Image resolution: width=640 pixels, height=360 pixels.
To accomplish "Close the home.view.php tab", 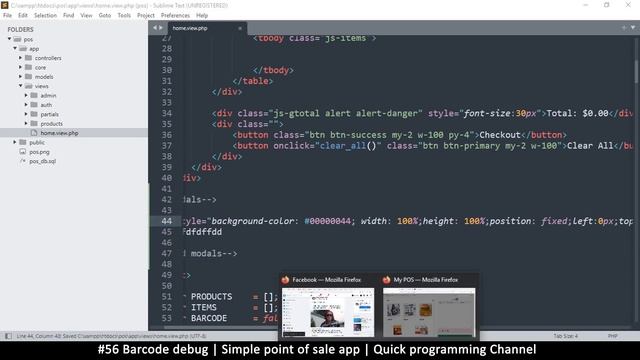I will point(240,28).
